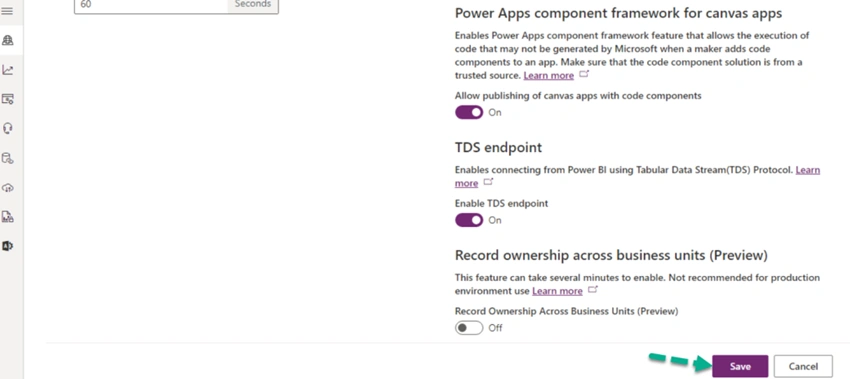The image size is (850, 379).
Task: Click external-link icon after TDS endpoint Learn more
Action: [488, 182]
